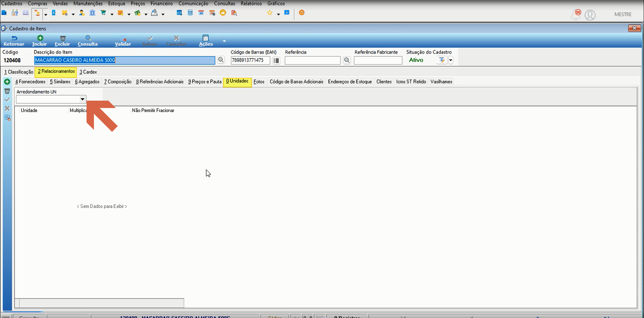Switch to 3 Cardex tab
Image resolution: width=644 pixels, height=318 pixels.
point(88,72)
